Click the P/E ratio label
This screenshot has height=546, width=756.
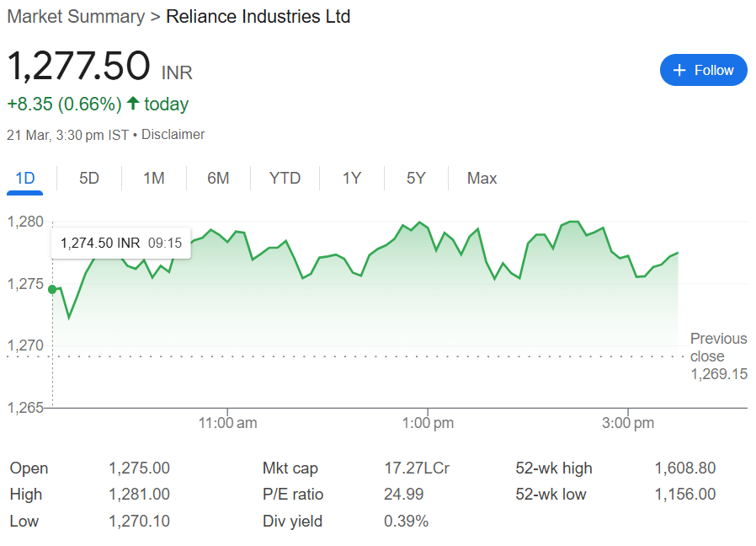pos(293,495)
